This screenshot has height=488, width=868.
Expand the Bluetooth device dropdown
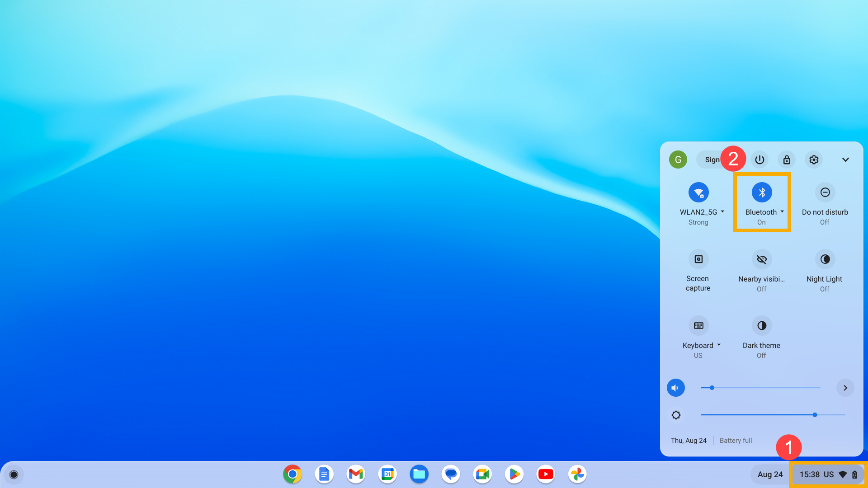click(782, 211)
